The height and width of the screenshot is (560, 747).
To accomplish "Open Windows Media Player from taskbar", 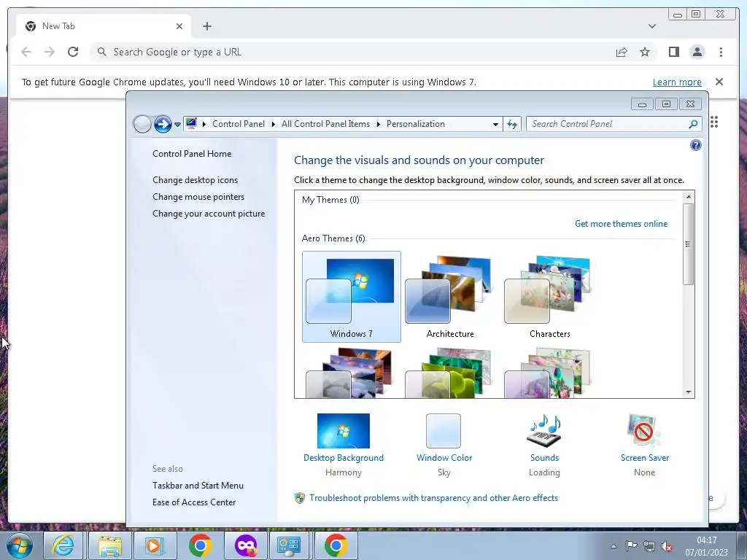I will pos(155,545).
